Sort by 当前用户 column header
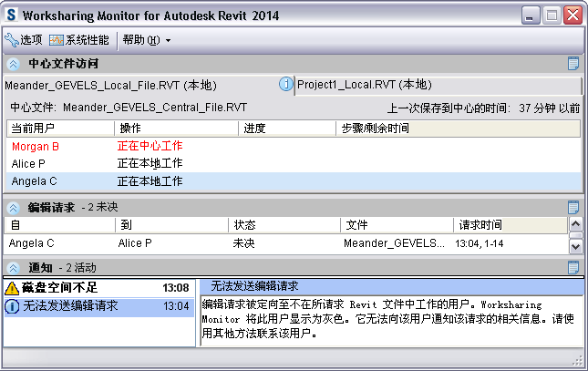The image size is (588, 371). (60, 129)
